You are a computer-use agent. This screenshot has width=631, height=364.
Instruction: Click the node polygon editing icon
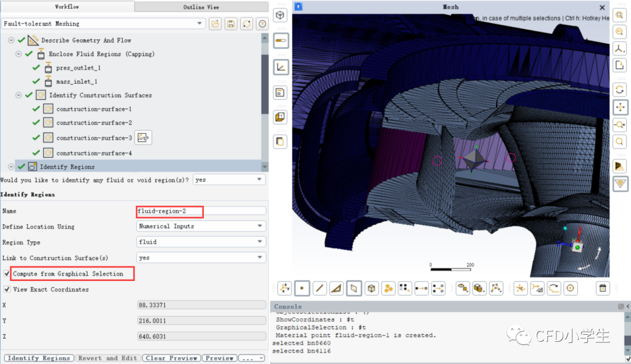(496, 288)
